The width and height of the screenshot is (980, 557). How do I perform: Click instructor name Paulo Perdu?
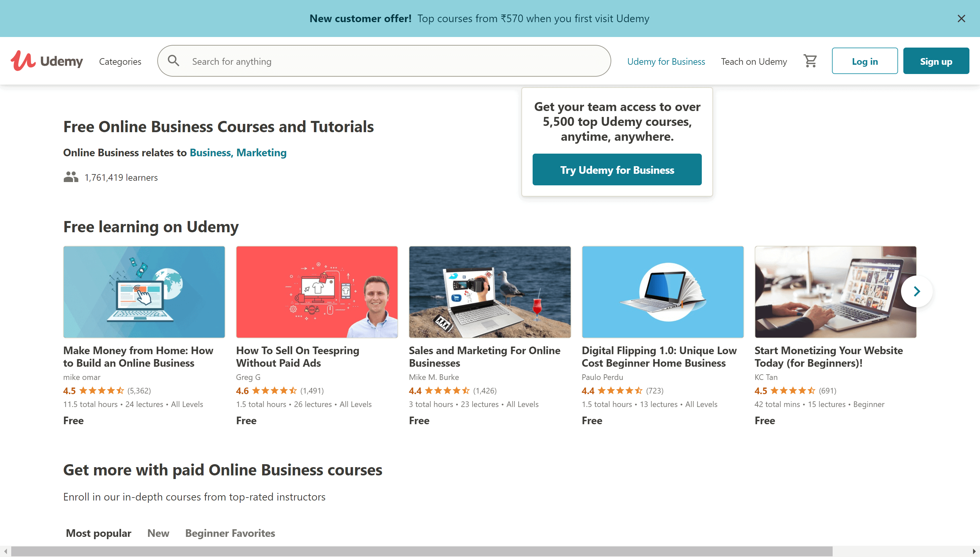coord(602,377)
